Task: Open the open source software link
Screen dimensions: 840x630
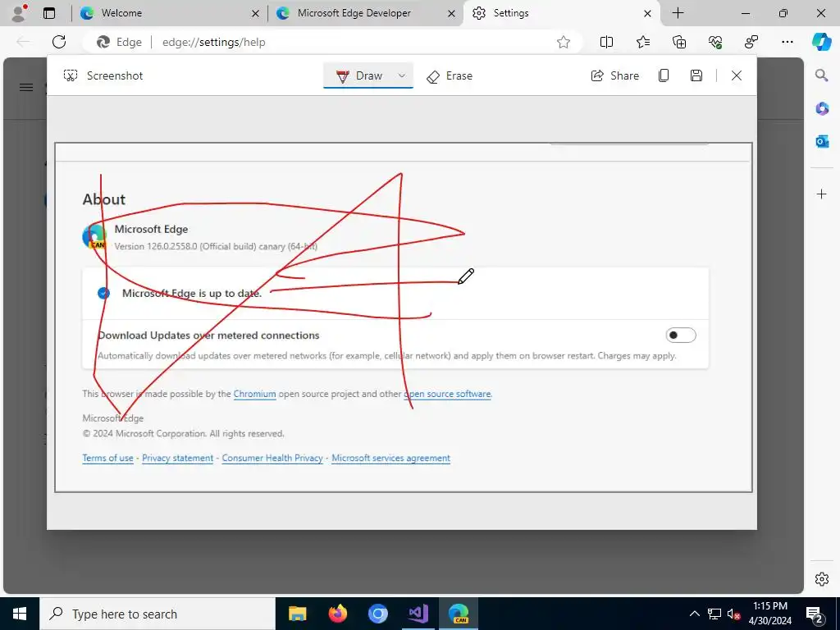Action: [447, 394]
